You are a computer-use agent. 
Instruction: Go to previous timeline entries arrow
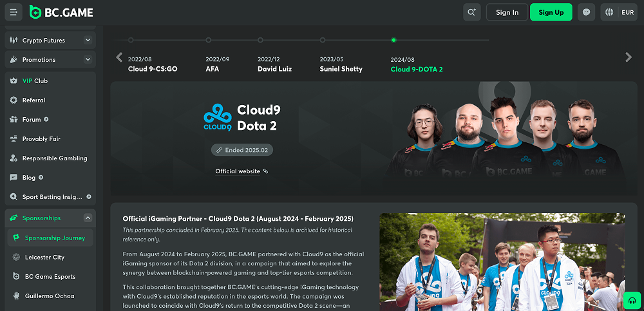[x=119, y=57]
